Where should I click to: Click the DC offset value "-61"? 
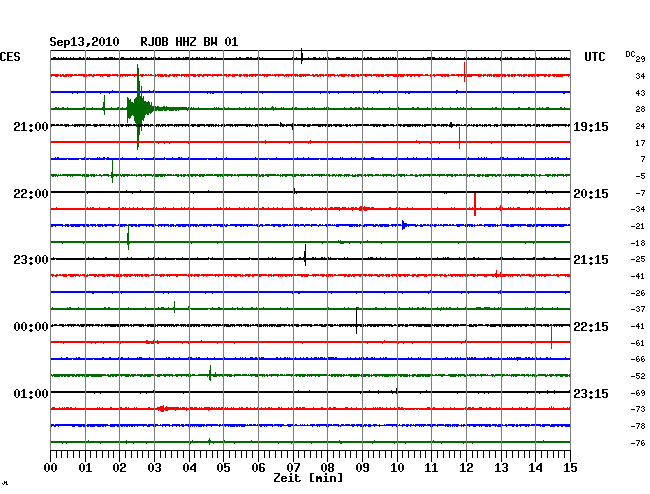click(638, 343)
